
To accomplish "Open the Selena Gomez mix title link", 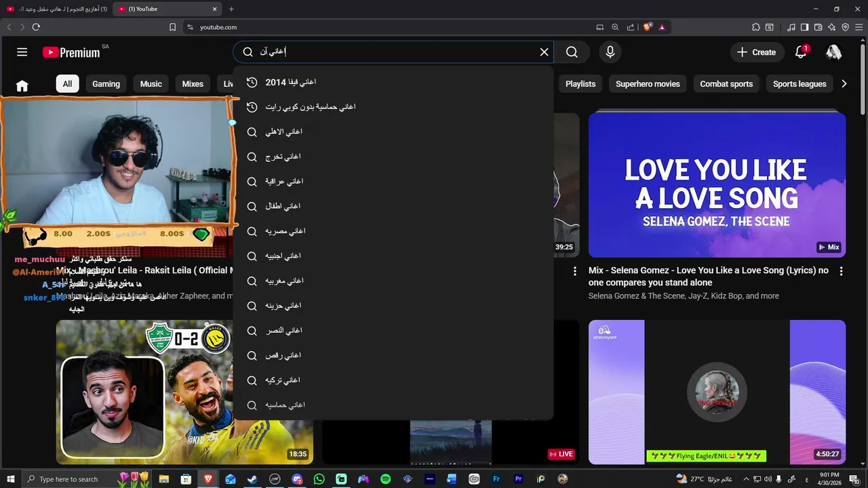I will click(x=709, y=277).
